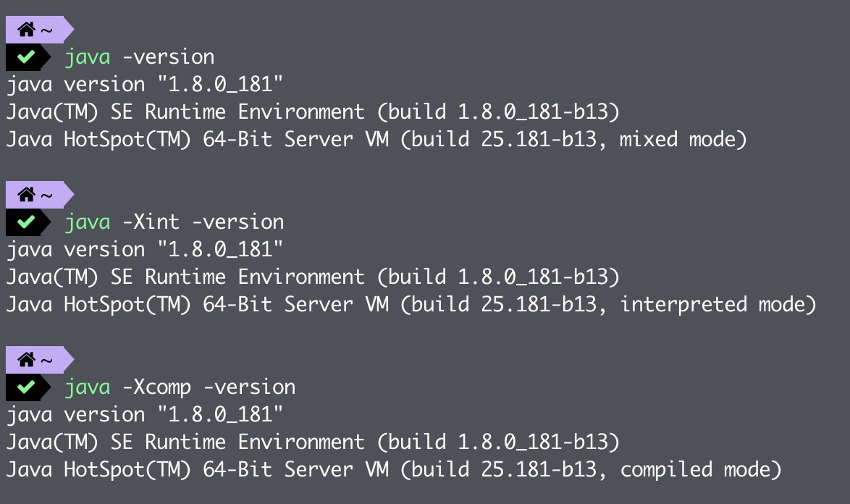Viewport: 850px width, 504px height.
Task: Click the green 'java' word before '-Xcomp'
Action: tap(87, 387)
